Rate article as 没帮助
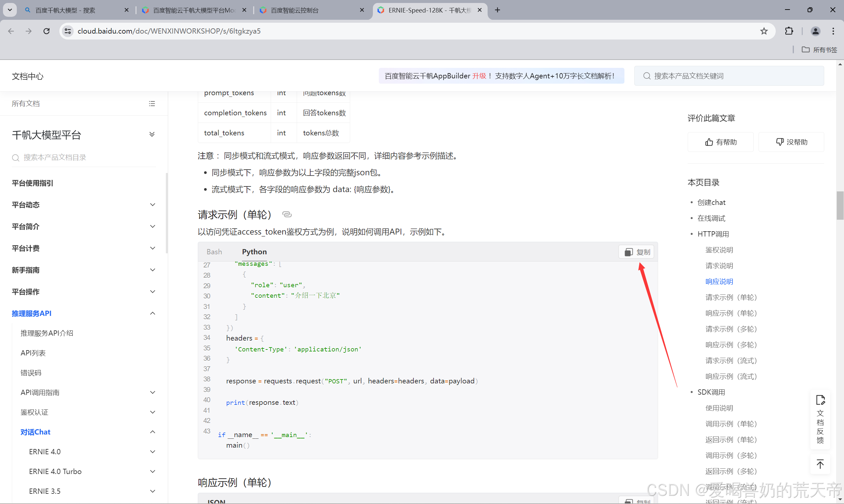The width and height of the screenshot is (844, 504). 791,142
